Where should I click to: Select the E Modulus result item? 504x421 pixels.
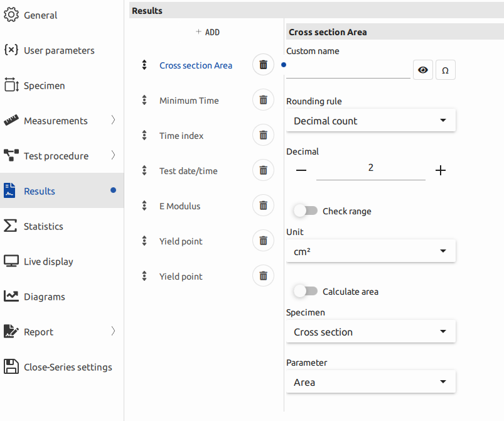click(x=180, y=206)
